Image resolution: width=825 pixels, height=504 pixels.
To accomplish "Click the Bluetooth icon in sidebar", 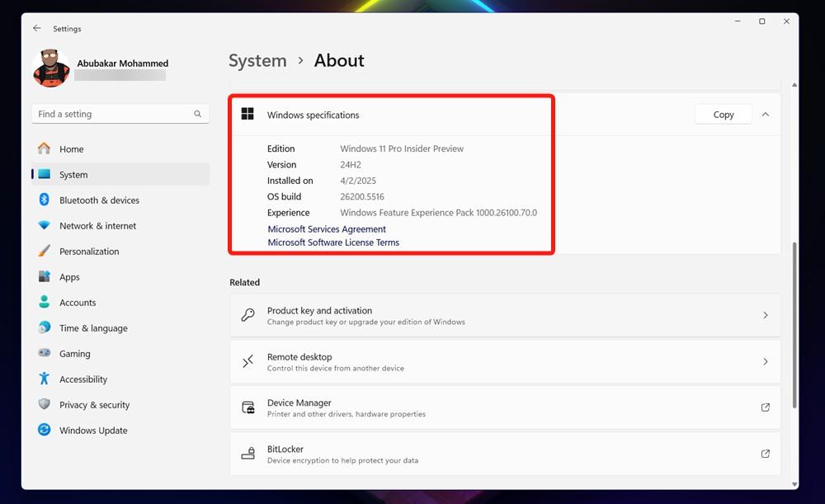I will pyautogui.click(x=45, y=200).
